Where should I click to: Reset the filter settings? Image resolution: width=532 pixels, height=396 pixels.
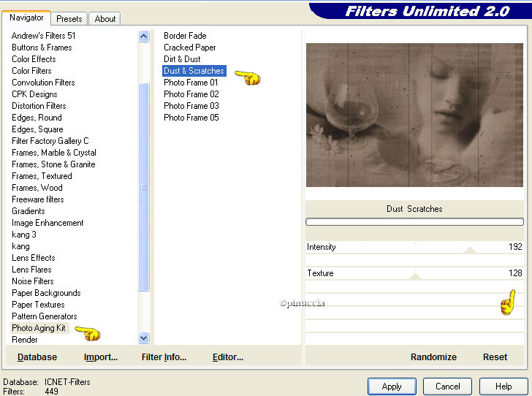tap(495, 357)
